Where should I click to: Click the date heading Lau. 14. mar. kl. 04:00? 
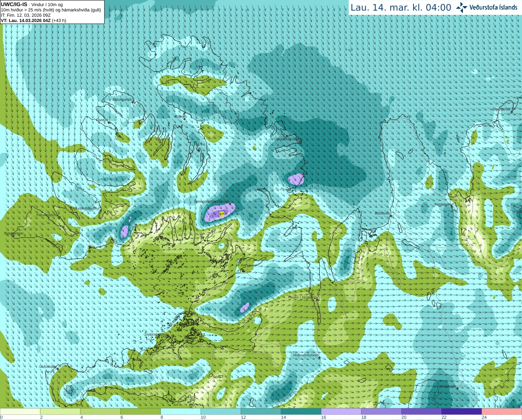pos(401,8)
